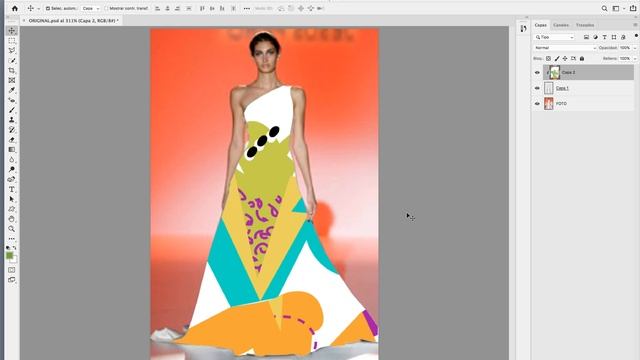This screenshot has height=360, width=640.
Task: Select the Shape tool
Action: point(12,209)
